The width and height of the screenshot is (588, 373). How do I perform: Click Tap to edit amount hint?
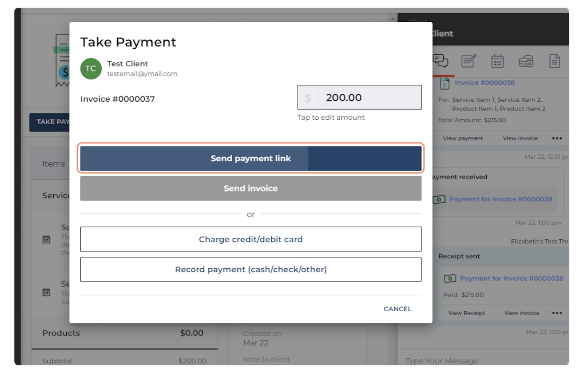(x=331, y=117)
